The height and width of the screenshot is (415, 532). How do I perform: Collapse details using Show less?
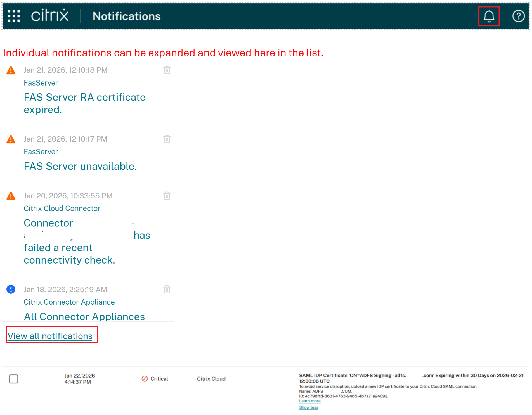coord(308,407)
